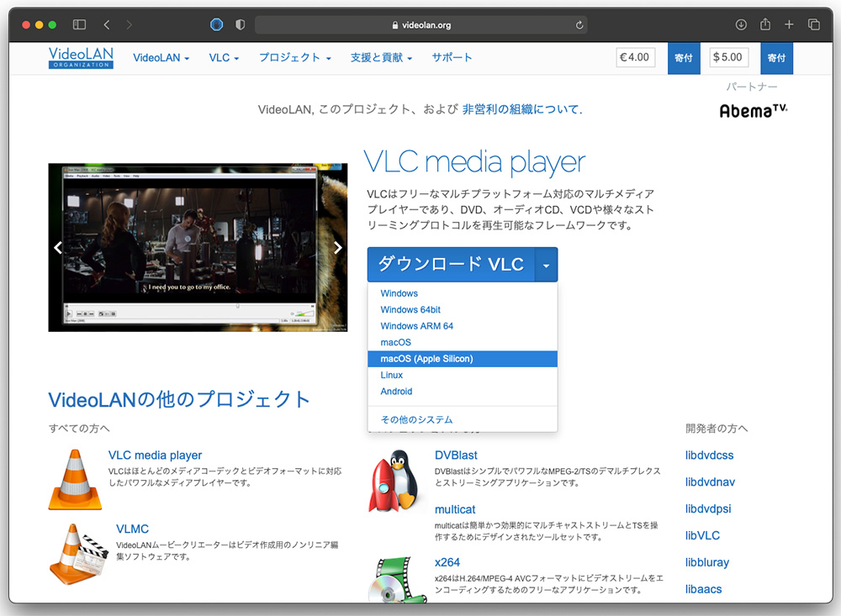Show the tab overview icon
This screenshot has width=841, height=616.
pyautogui.click(x=813, y=24)
